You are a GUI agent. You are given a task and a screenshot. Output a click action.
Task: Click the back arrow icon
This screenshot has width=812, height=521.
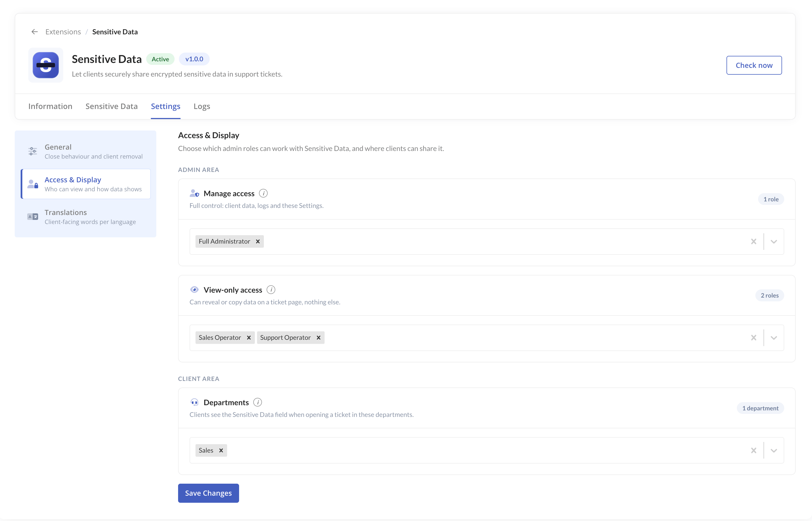click(x=35, y=32)
